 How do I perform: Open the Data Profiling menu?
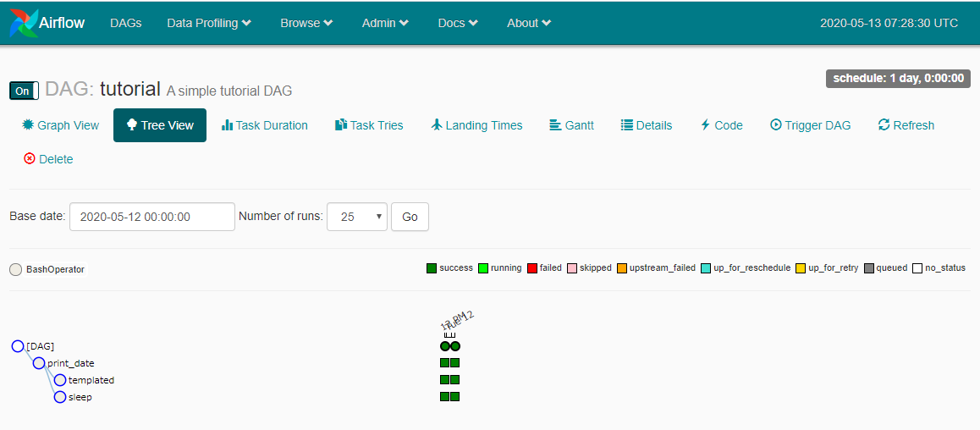tap(209, 23)
